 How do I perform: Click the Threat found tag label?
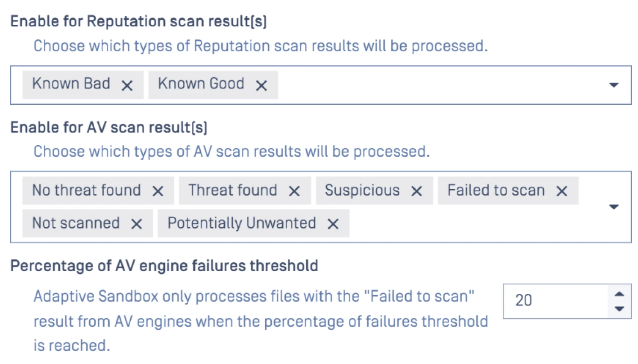pos(233,191)
